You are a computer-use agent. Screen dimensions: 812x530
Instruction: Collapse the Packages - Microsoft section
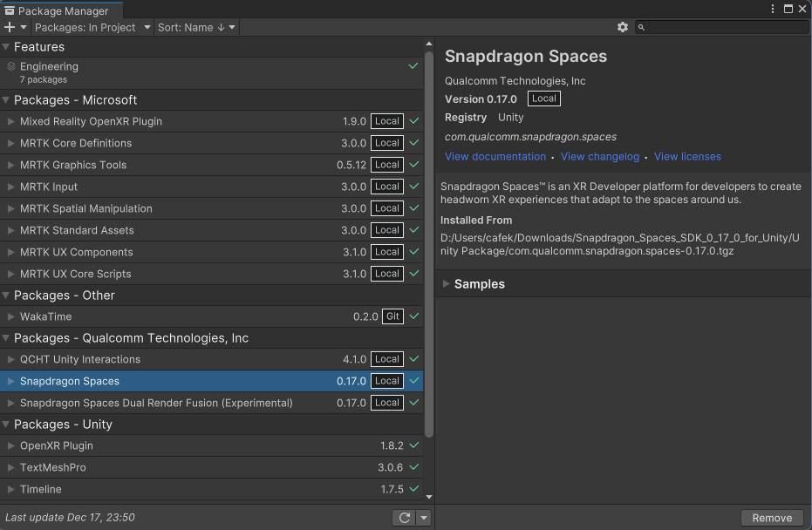click(x=6, y=100)
